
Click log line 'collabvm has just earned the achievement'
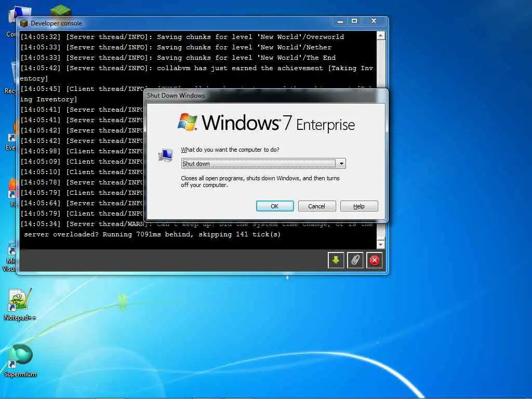(240, 68)
